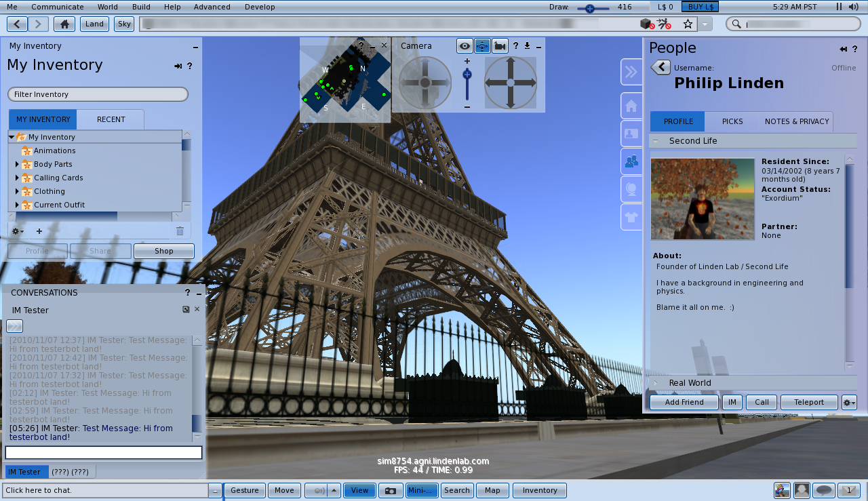Click the Add Friend button
The width and height of the screenshot is (868, 501).
pyautogui.click(x=684, y=402)
